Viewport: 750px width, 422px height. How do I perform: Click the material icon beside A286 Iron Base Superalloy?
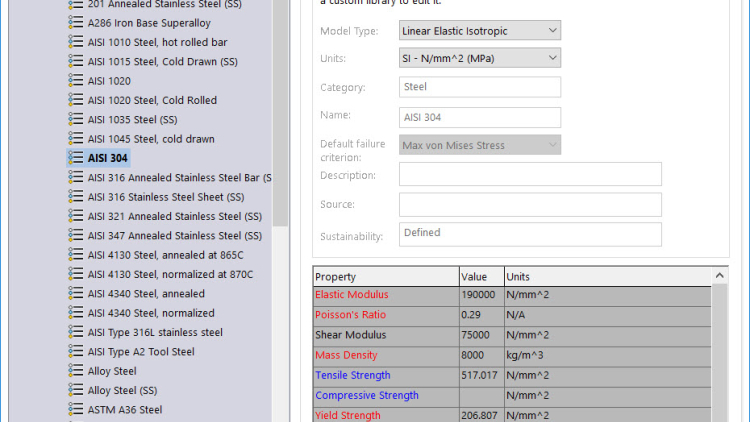(76, 22)
